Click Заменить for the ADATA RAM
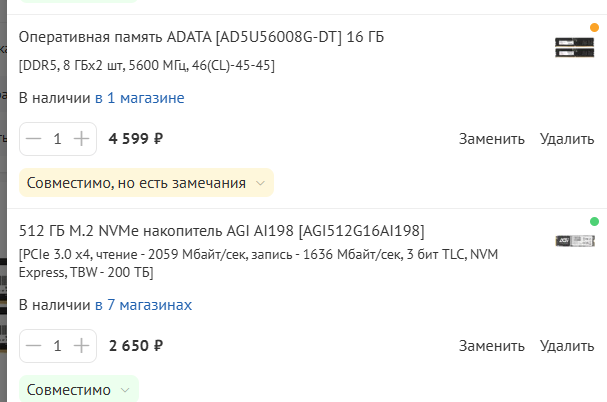 pyautogui.click(x=492, y=139)
